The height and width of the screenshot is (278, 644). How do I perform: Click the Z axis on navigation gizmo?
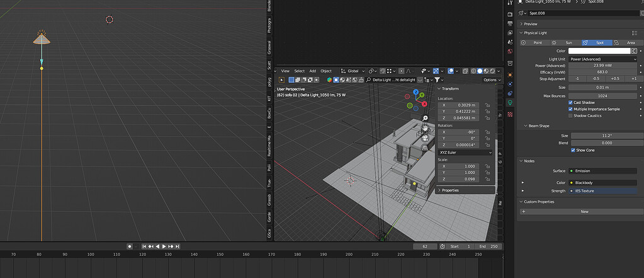pos(415,92)
